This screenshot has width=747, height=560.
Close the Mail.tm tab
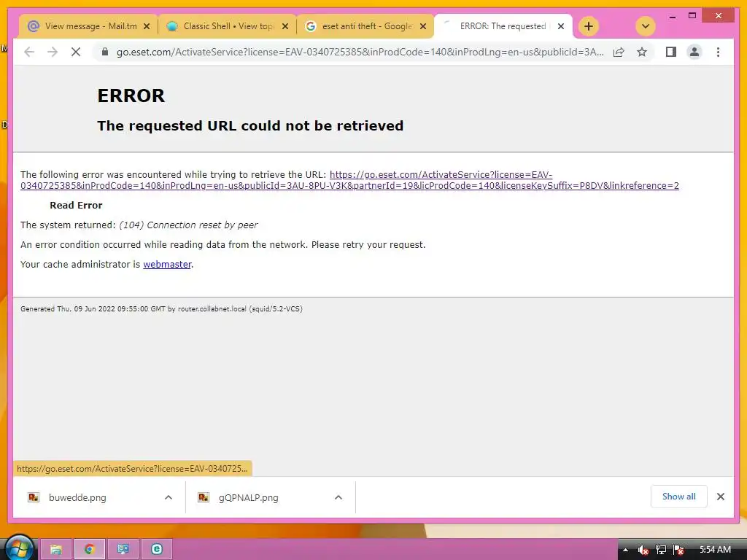coord(147,27)
